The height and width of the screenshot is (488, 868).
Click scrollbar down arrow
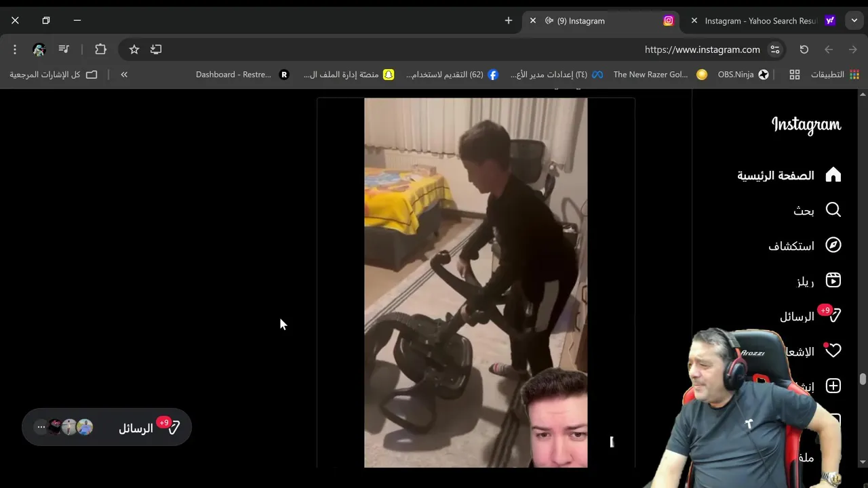[863, 462]
